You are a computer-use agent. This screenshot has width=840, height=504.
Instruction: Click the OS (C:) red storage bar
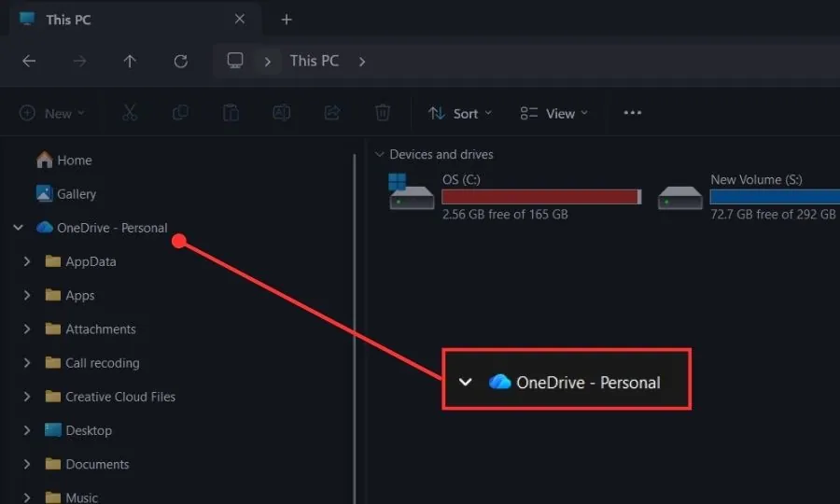click(x=541, y=197)
